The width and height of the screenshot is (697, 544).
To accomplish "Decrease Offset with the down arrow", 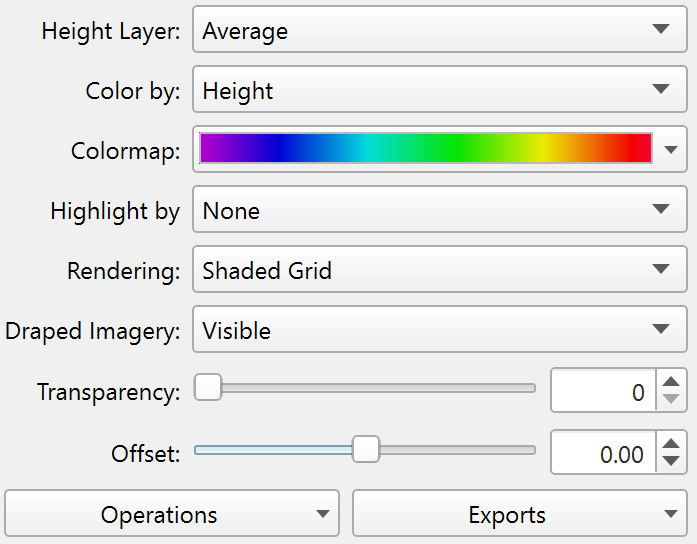I will tap(672, 462).
